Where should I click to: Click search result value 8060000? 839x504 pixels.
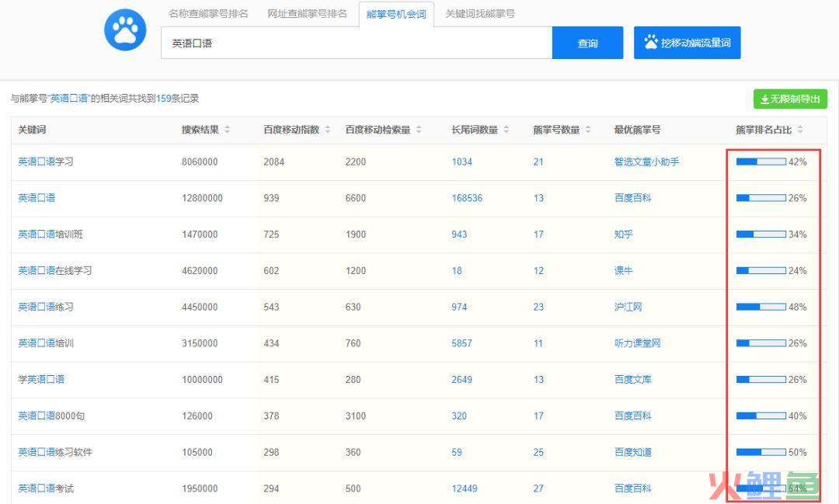point(200,162)
